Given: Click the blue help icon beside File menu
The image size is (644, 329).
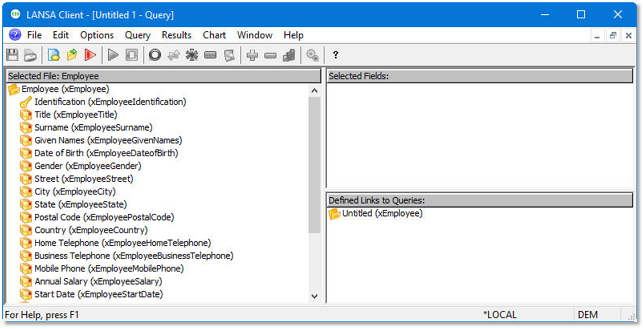Looking at the screenshot, I should point(15,35).
